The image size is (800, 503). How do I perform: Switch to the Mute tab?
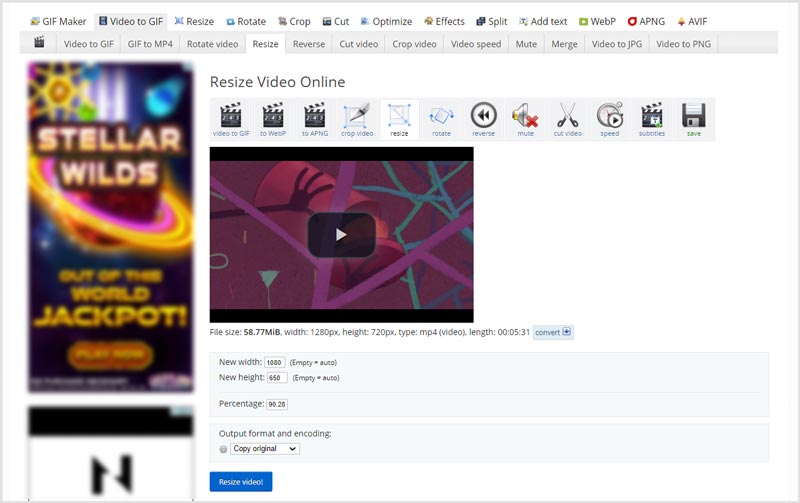pyautogui.click(x=526, y=44)
